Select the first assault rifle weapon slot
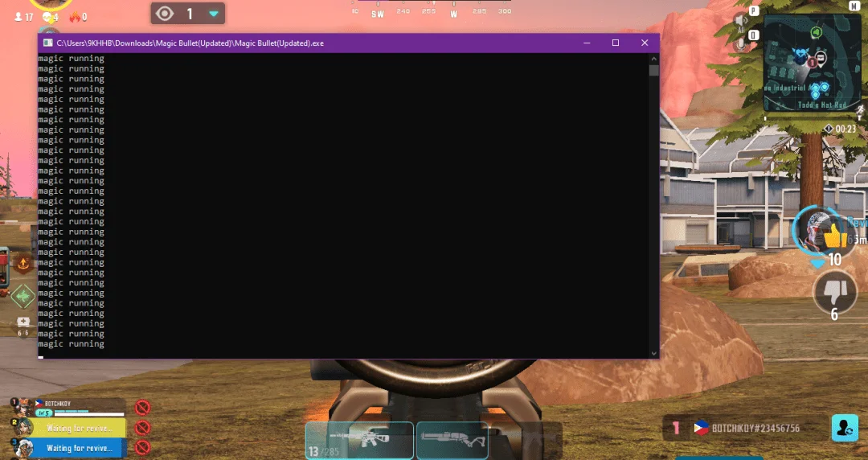Image resolution: width=868 pixels, height=460 pixels. point(359,440)
